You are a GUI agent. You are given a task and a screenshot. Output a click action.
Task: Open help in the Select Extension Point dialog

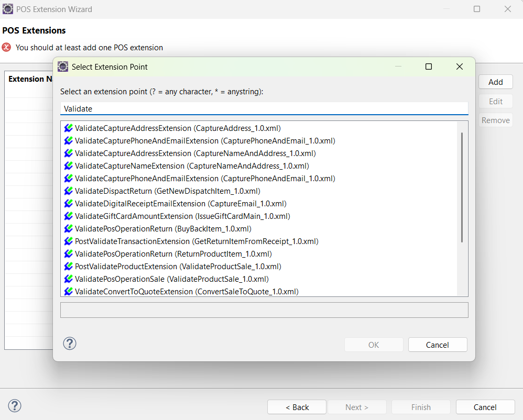(70, 344)
